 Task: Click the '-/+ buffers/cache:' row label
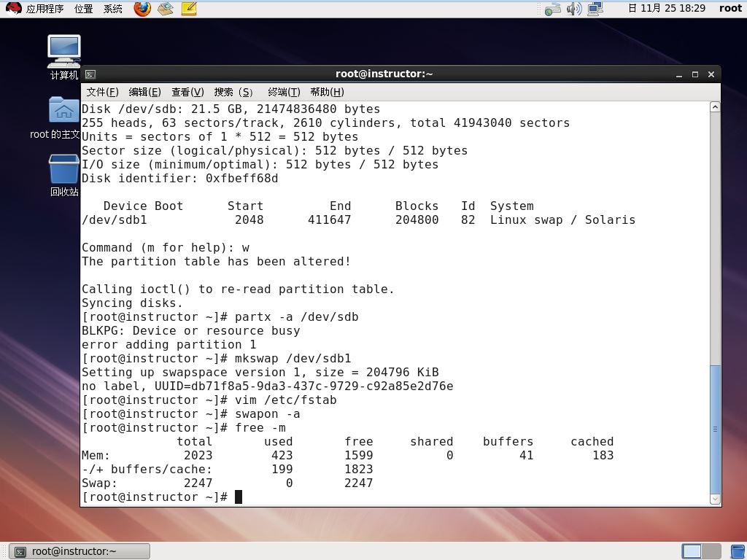147,469
